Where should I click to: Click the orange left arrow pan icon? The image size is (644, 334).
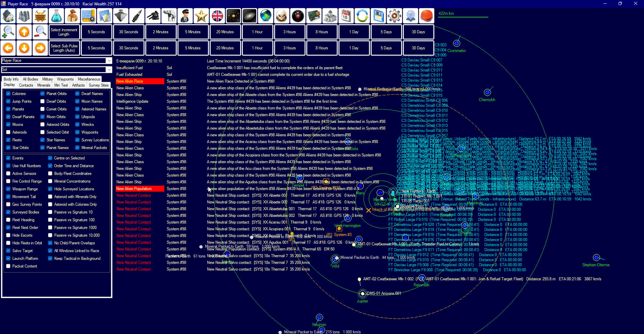(x=8, y=48)
